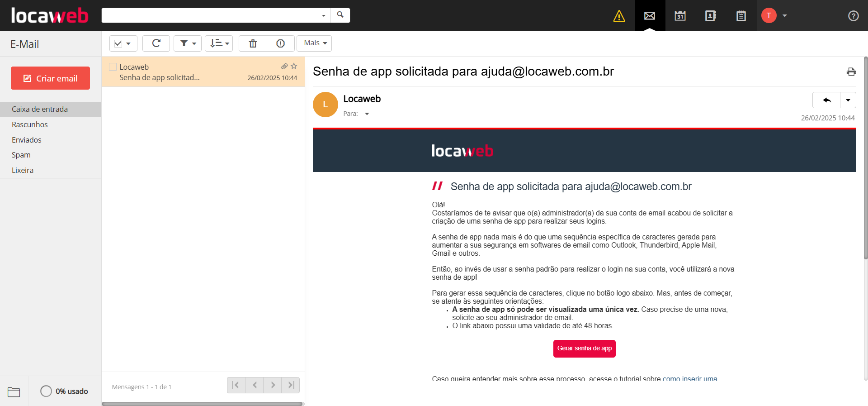Click the sender avatar L

click(x=325, y=105)
